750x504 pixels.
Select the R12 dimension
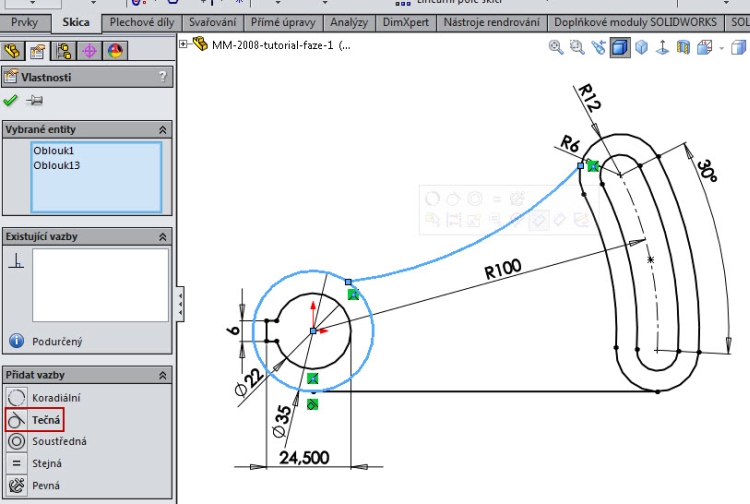589,98
